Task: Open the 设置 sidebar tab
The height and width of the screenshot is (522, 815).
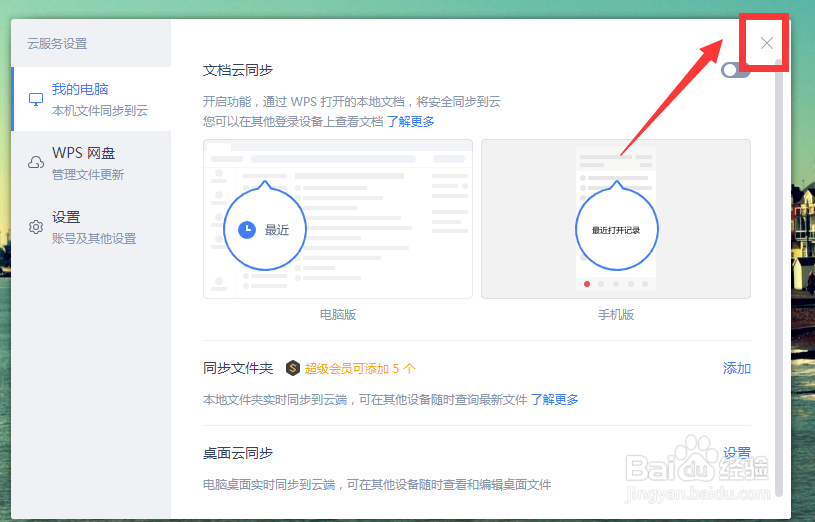Action: (91, 227)
